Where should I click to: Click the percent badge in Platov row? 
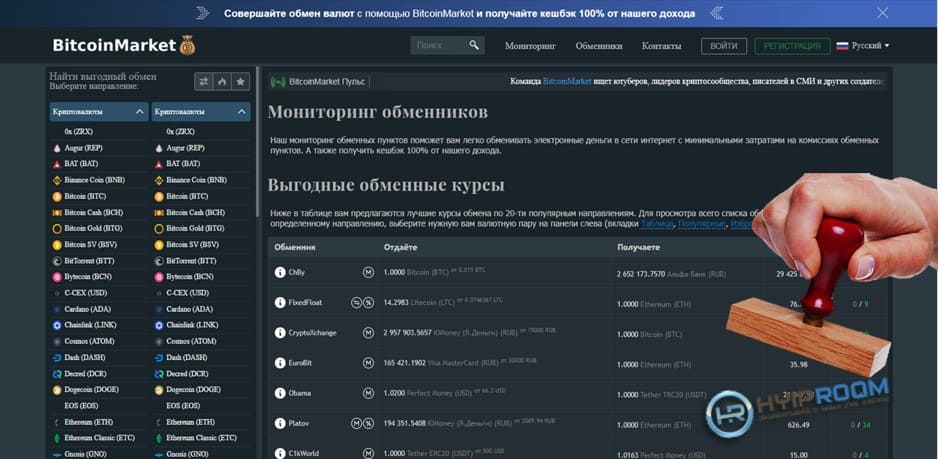tap(368, 424)
